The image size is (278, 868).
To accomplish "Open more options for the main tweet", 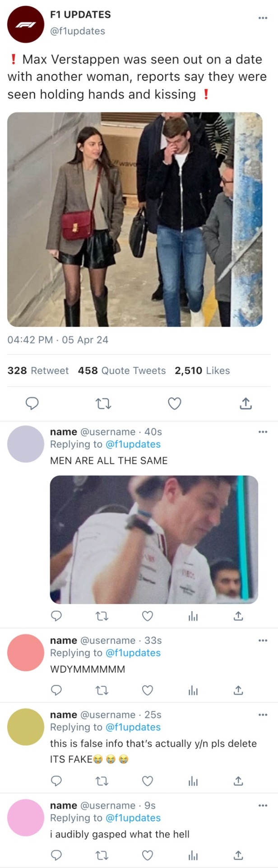I will click(263, 18).
